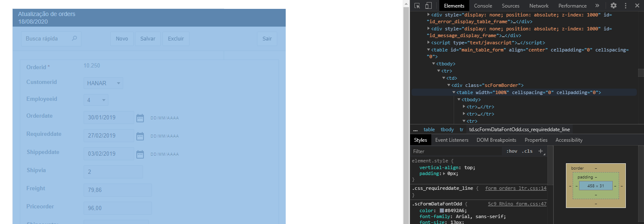Click the #8492A6 color swatch
Image resolution: width=644 pixels, height=224 pixels.
pos(442,211)
